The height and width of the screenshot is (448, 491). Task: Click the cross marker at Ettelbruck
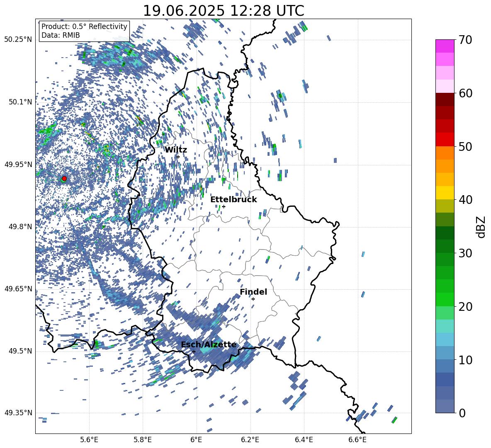click(x=224, y=206)
